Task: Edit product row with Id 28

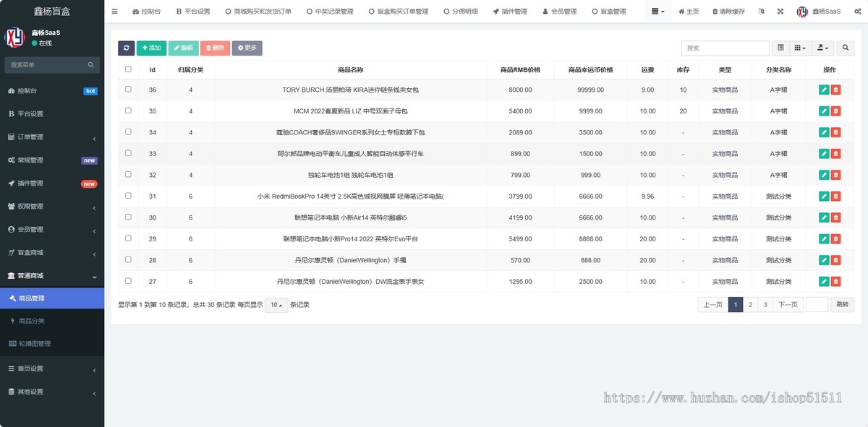Action: [824, 260]
